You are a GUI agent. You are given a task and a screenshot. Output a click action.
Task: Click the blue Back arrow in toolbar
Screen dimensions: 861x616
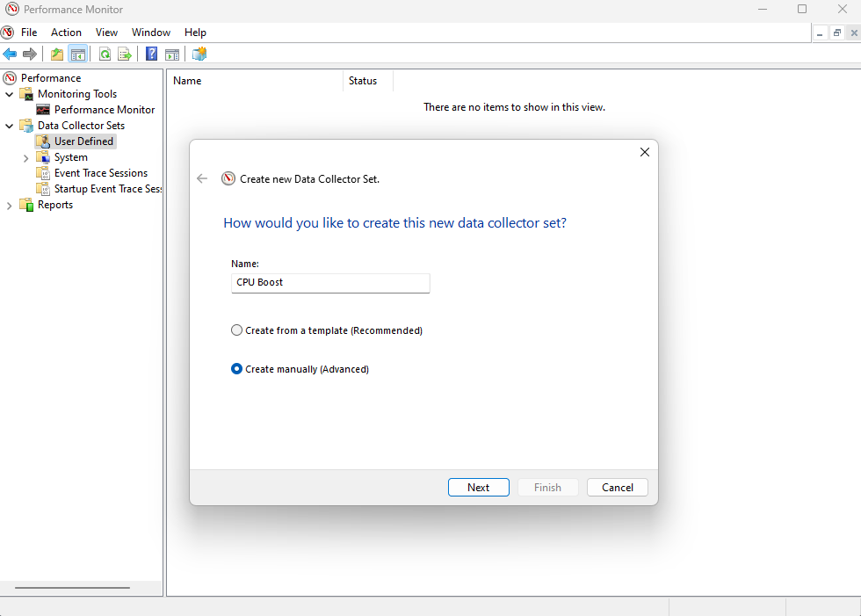click(11, 54)
